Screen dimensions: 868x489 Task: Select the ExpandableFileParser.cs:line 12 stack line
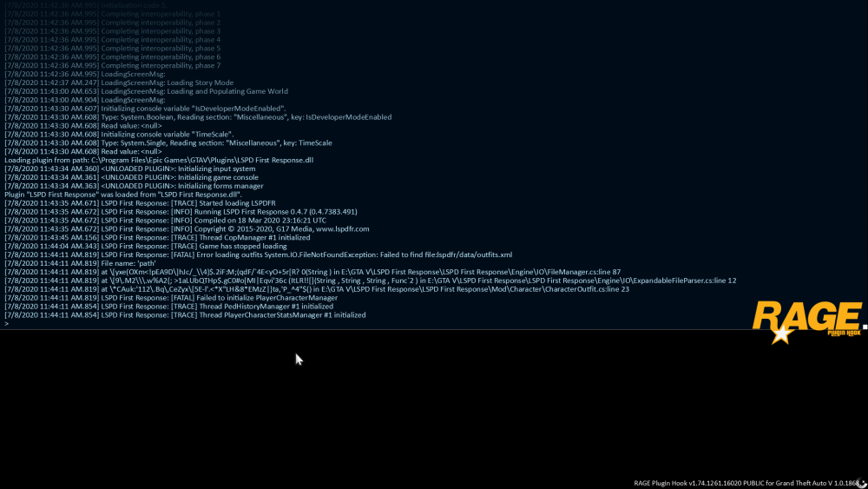coord(371,281)
